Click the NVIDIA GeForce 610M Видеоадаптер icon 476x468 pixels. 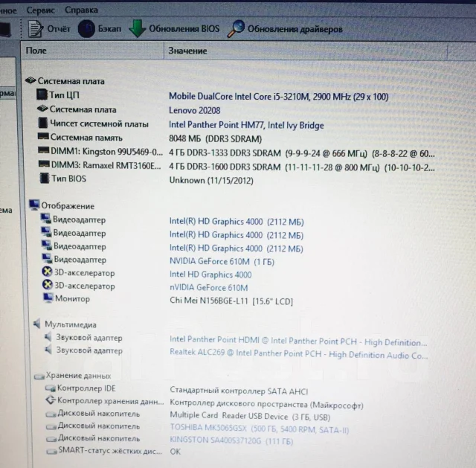(47, 259)
